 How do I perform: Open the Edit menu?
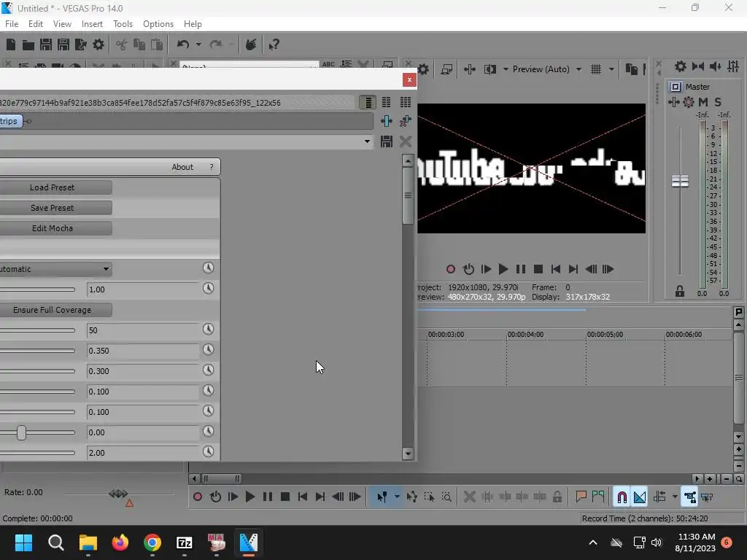[36, 24]
